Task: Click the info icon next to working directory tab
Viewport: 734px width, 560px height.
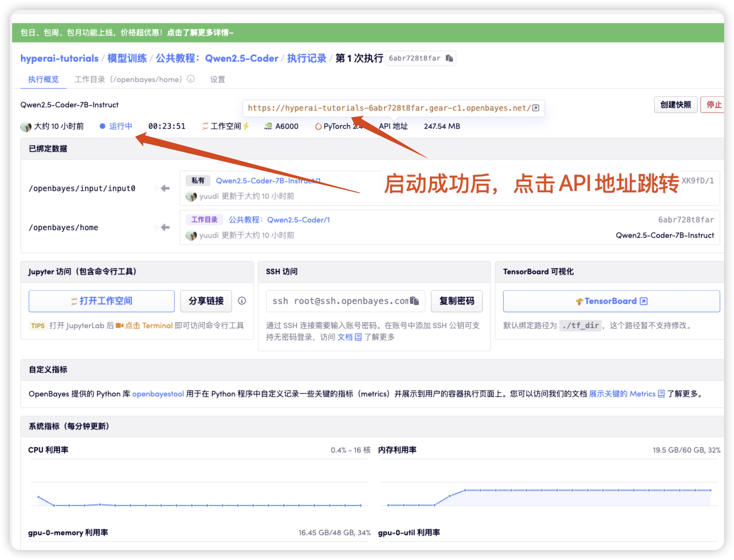Action: pyautogui.click(x=191, y=79)
